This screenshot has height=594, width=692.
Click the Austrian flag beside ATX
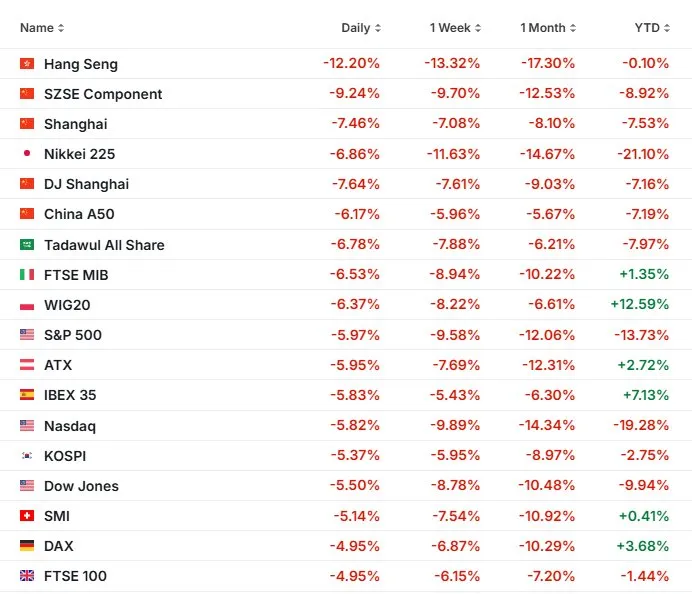point(27,365)
